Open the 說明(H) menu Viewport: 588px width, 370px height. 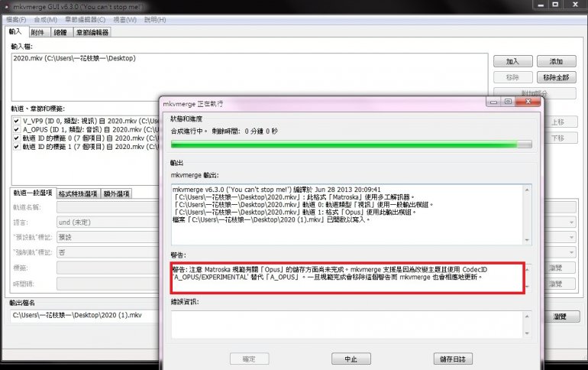pos(155,20)
